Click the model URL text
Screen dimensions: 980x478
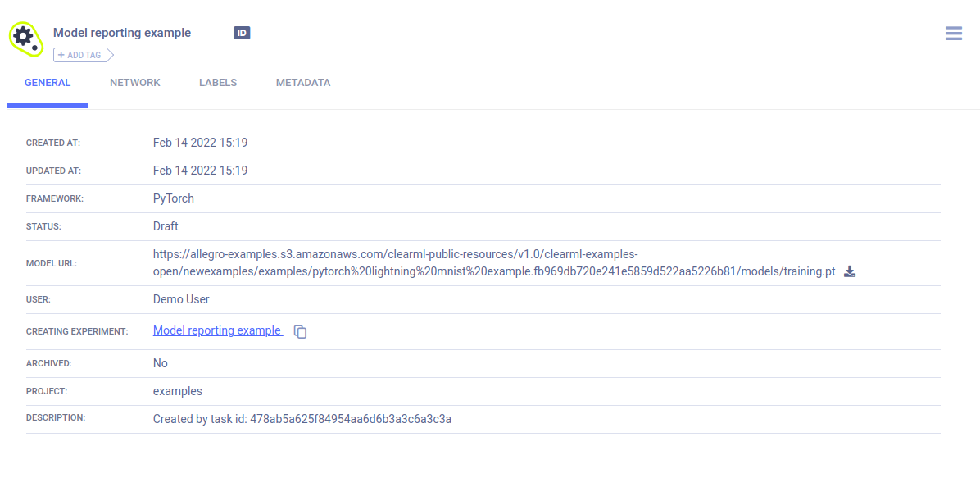click(x=492, y=263)
